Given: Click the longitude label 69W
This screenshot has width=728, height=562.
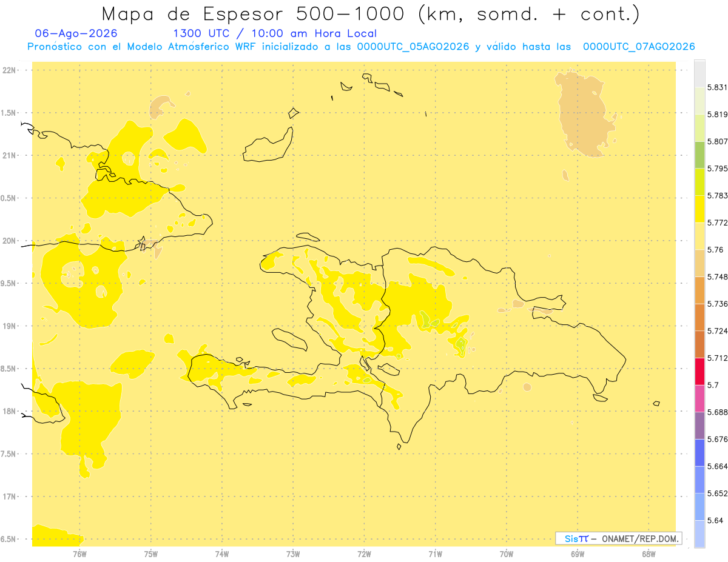Looking at the screenshot, I should point(578,554).
